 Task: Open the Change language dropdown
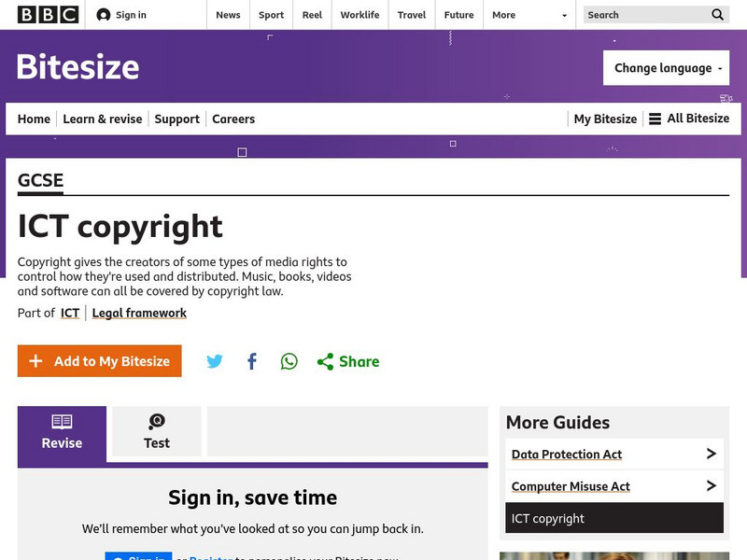[666, 68]
